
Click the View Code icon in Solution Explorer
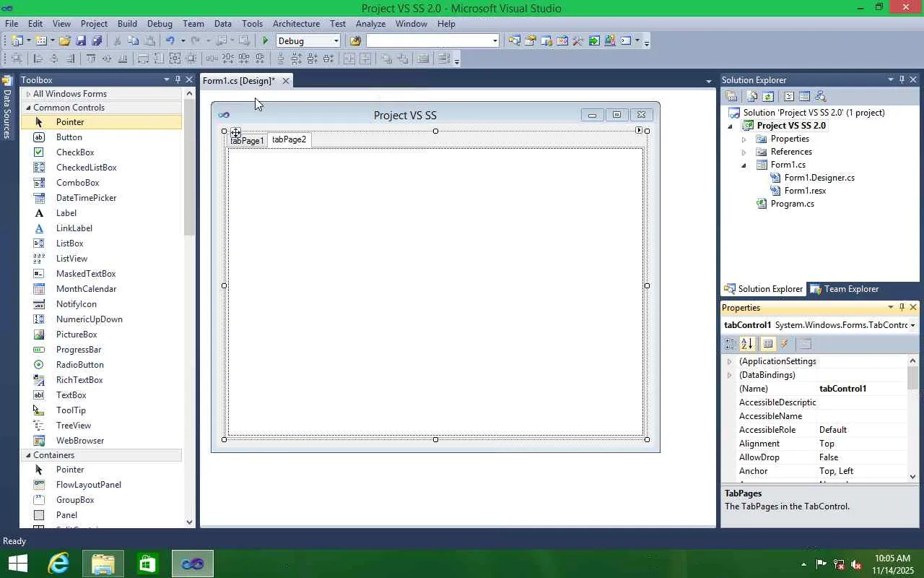[x=789, y=96]
